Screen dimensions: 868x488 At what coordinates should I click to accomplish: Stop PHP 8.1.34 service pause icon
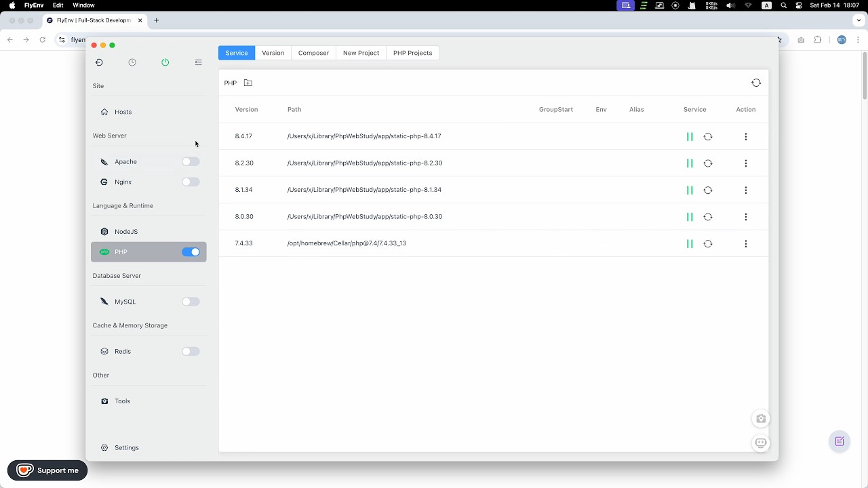[x=690, y=190]
